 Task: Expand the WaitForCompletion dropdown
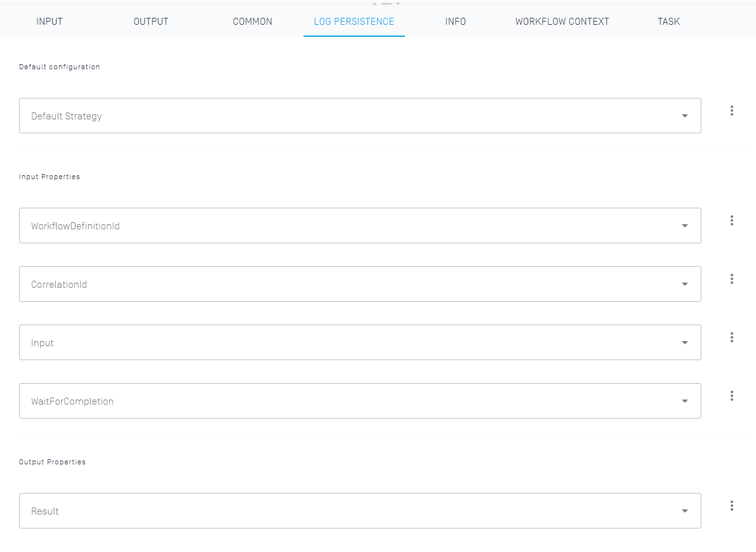coord(684,401)
